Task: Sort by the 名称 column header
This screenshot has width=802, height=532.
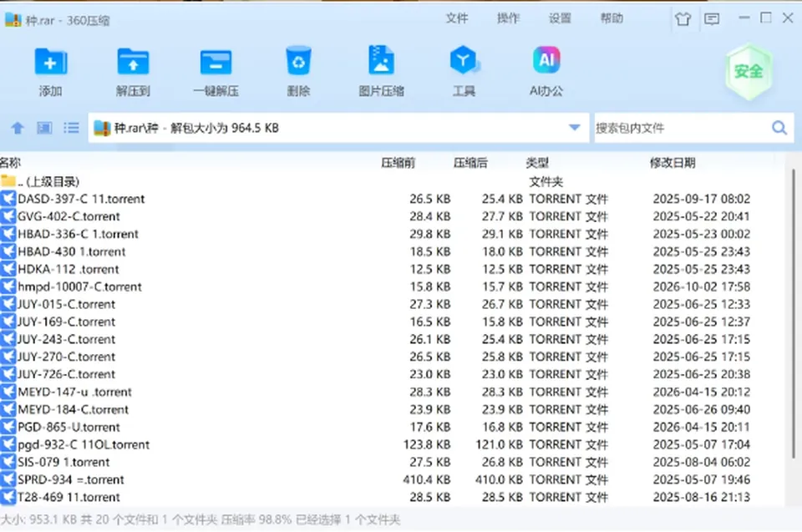Action: 10,163
